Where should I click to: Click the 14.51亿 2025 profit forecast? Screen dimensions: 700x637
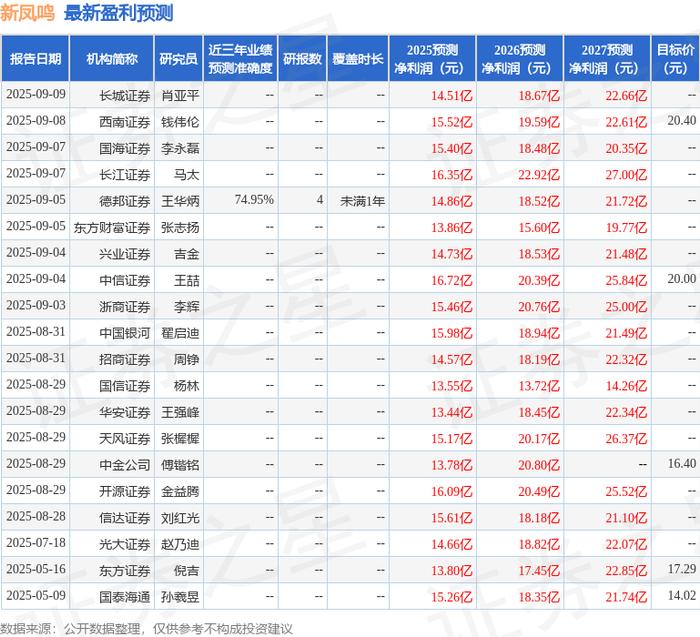[x=451, y=96]
